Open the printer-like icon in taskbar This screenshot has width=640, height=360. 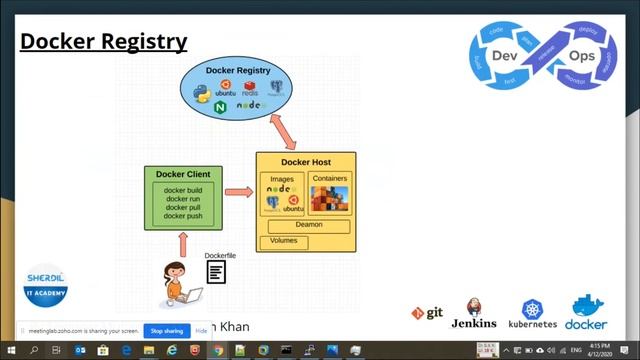click(356, 350)
